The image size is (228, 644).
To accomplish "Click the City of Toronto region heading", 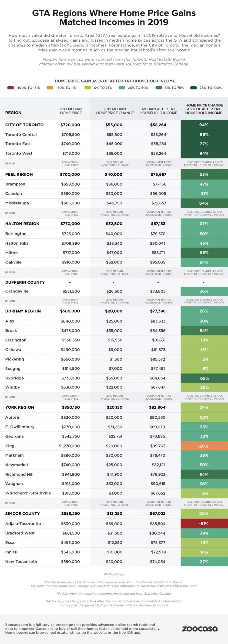I will coord(24,125).
